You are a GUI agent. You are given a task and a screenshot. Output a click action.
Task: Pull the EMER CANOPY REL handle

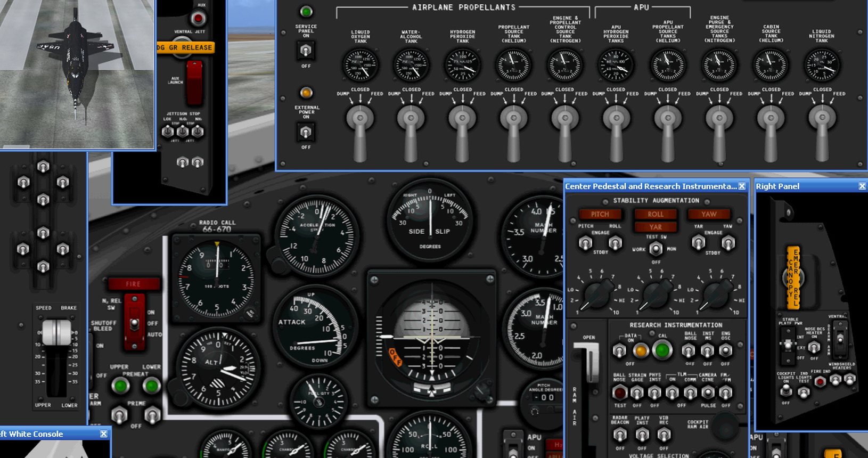pos(793,277)
